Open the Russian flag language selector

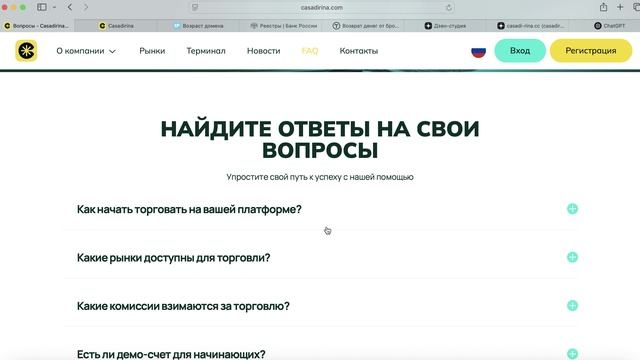[x=478, y=51]
